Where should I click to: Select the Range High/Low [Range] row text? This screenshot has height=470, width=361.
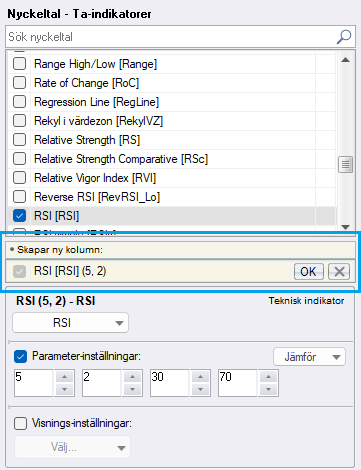(95, 64)
